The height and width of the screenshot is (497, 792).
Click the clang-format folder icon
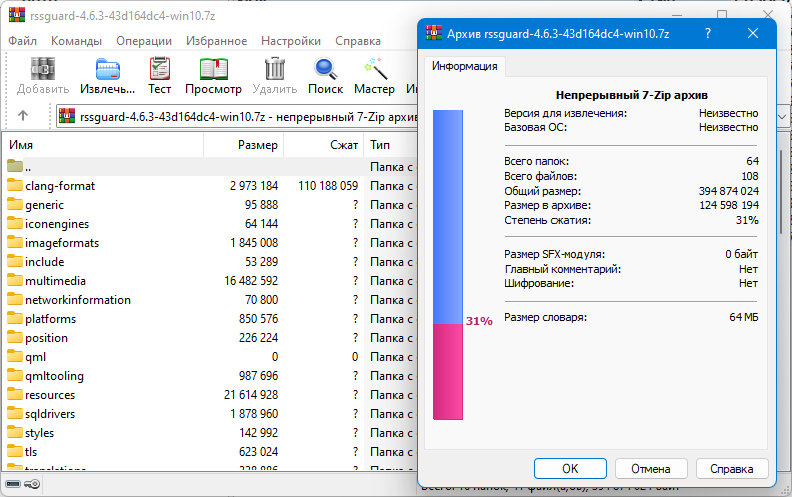(15, 185)
